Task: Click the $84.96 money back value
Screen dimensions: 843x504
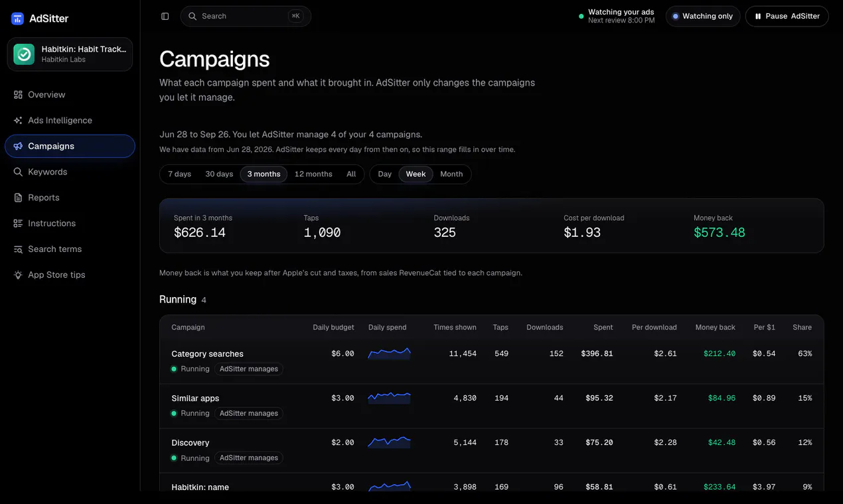Action: 722,399
